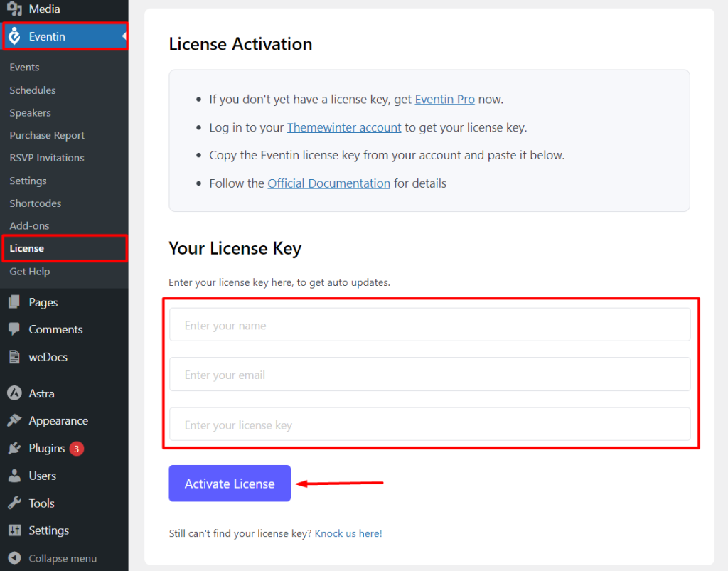Open Purchase Report page
This screenshot has width=728, height=571.
click(x=47, y=135)
